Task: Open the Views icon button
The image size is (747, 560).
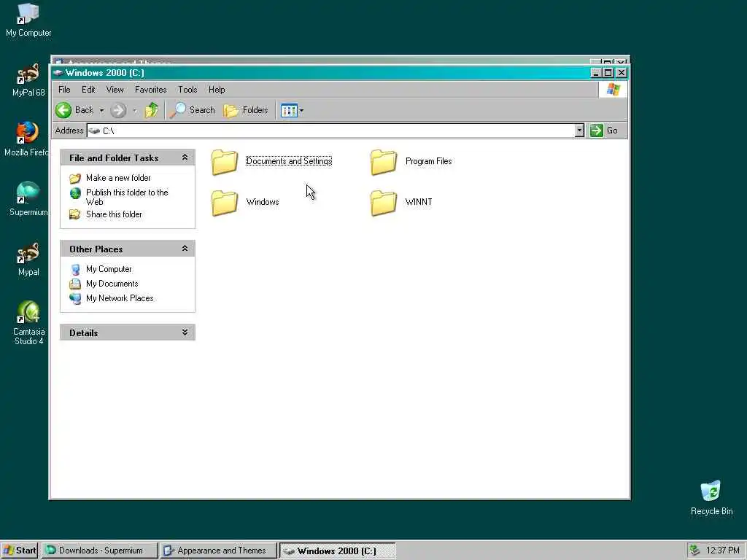Action: pyautogui.click(x=289, y=110)
